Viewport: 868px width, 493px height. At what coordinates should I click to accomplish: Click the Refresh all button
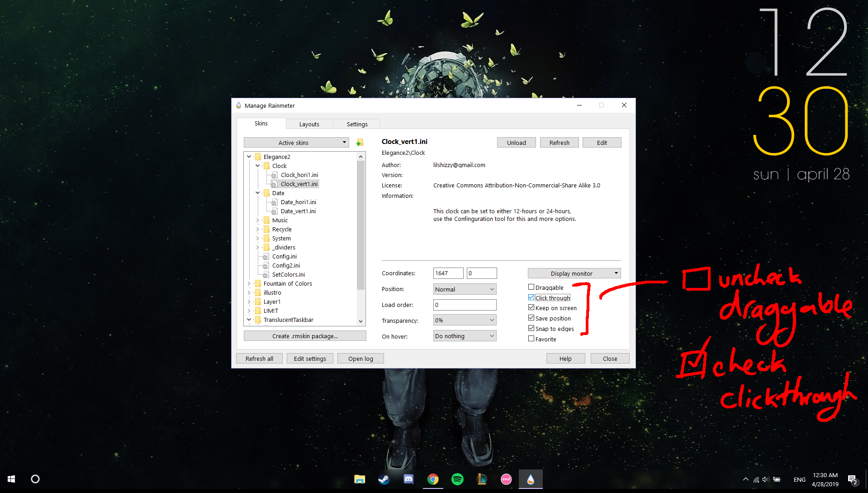(259, 359)
